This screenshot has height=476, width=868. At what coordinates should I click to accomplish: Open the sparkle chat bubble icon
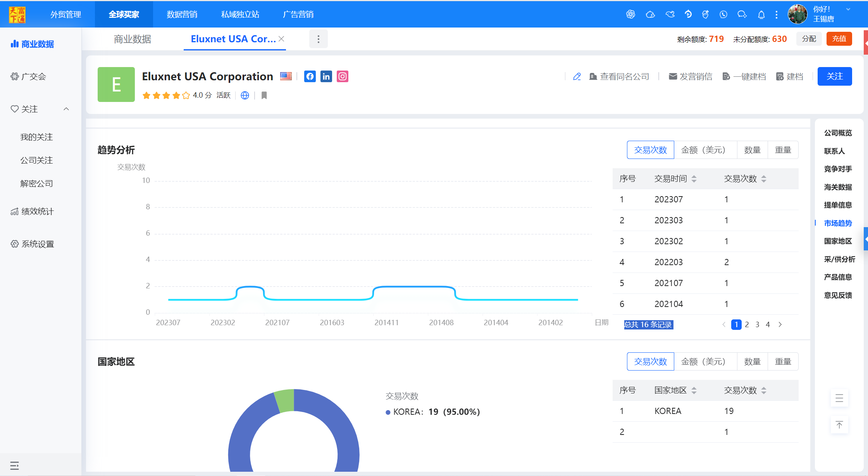pyautogui.click(x=742, y=14)
